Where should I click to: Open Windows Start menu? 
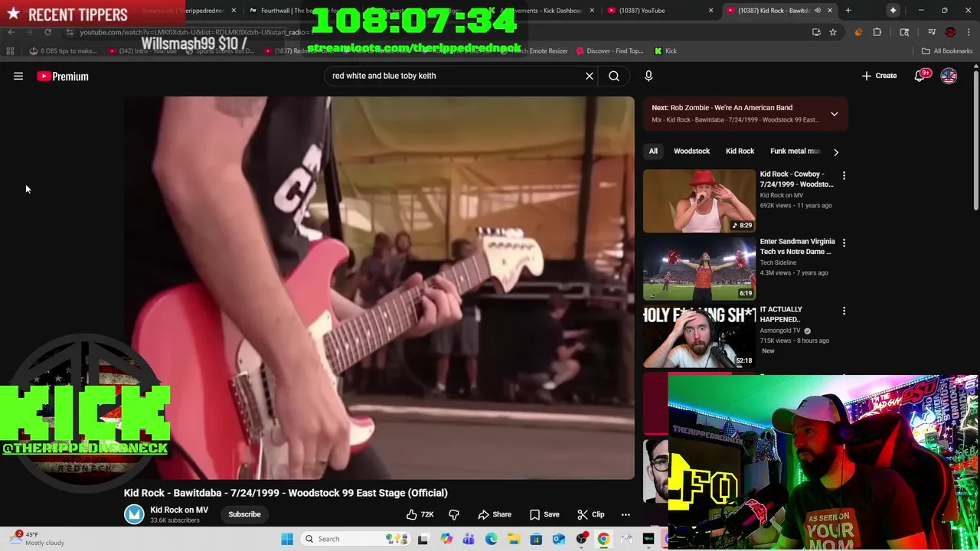[x=287, y=539]
